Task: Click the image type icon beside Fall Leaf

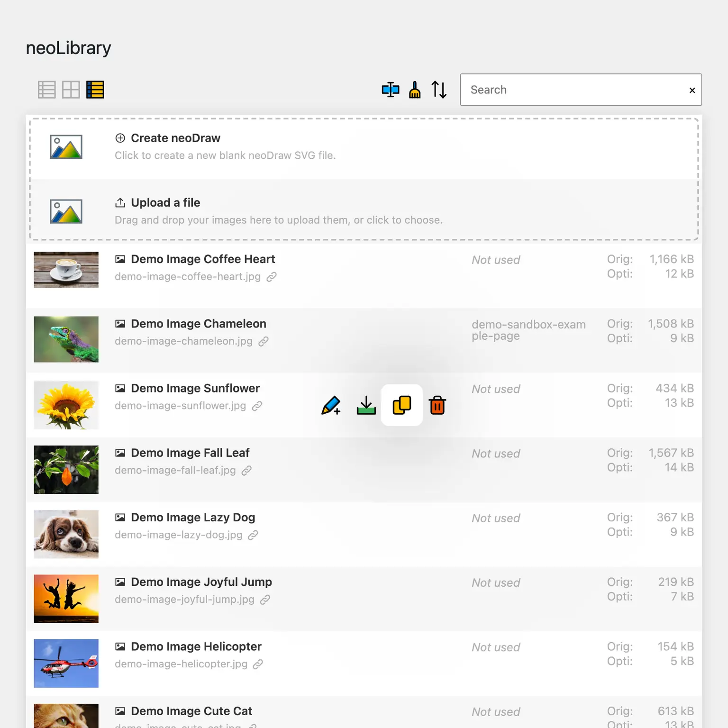Action: 120,453
